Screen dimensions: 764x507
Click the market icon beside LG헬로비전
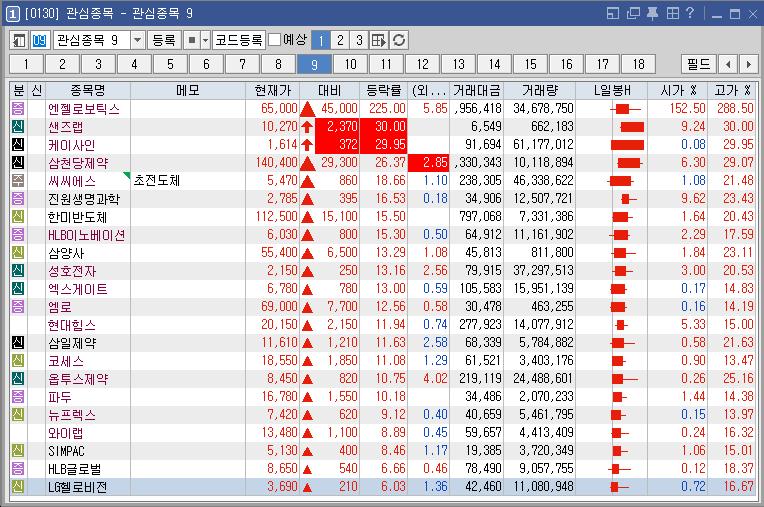click(x=18, y=486)
